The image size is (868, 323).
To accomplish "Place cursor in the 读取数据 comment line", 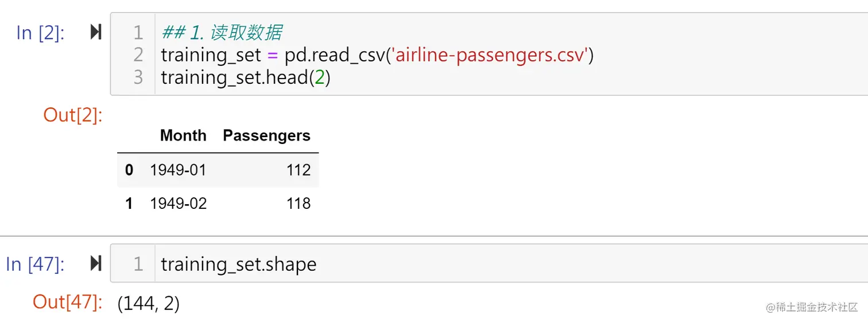I will tap(222, 33).
